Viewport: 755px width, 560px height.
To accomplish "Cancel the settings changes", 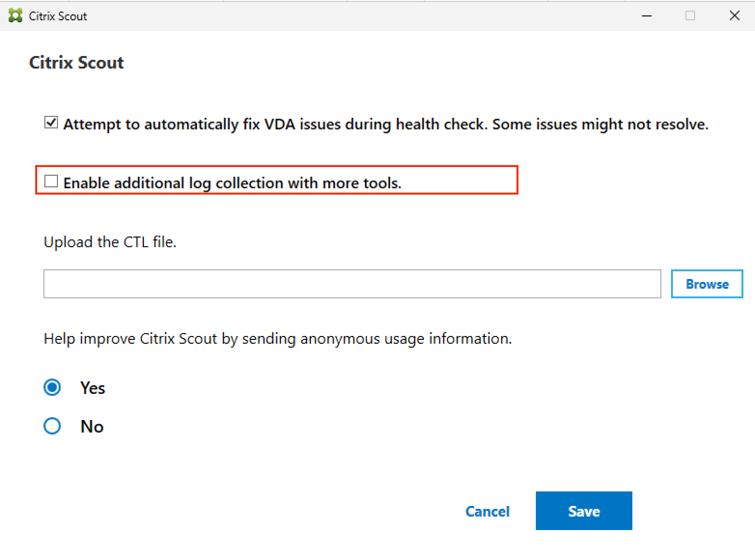I will 488,511.
